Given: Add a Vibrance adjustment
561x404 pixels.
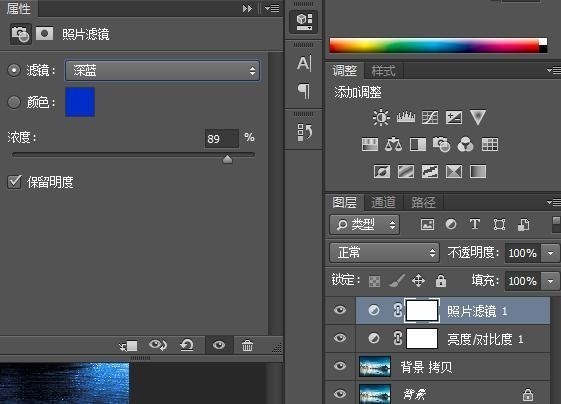Looking at the screenshot, I should coord(478,117).
